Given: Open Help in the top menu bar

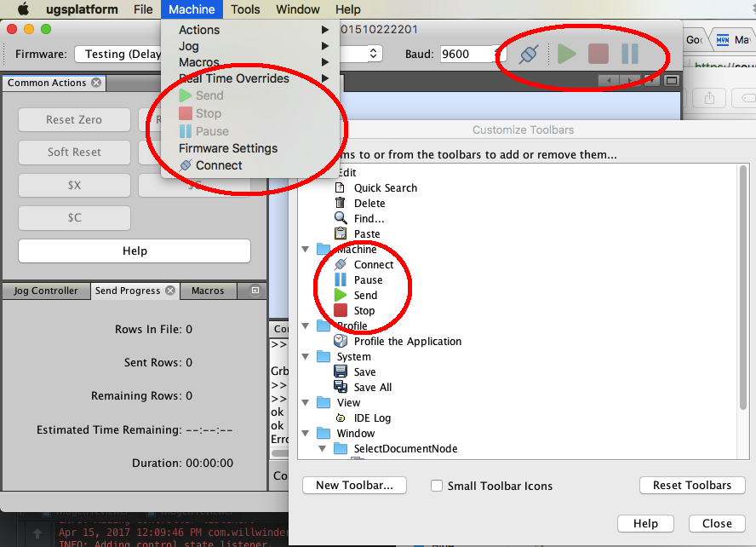Looking at the screenshot, I should tap(347, 9).
